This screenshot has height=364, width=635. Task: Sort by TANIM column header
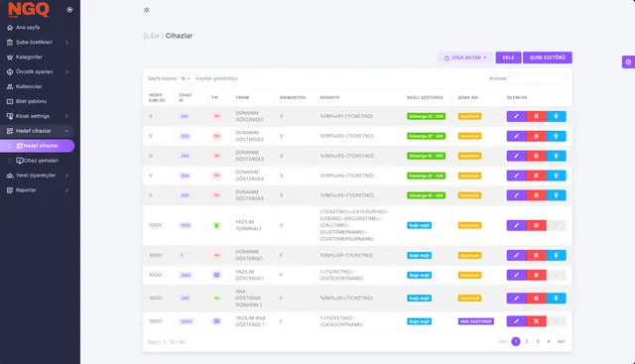pos(242,97)
